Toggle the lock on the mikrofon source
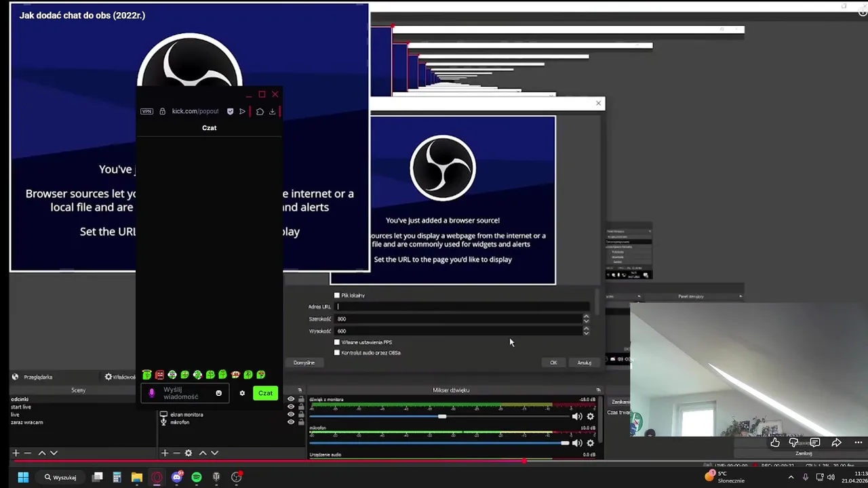The width and height of the screenshot is (868, 488). [x=300, y=422]
